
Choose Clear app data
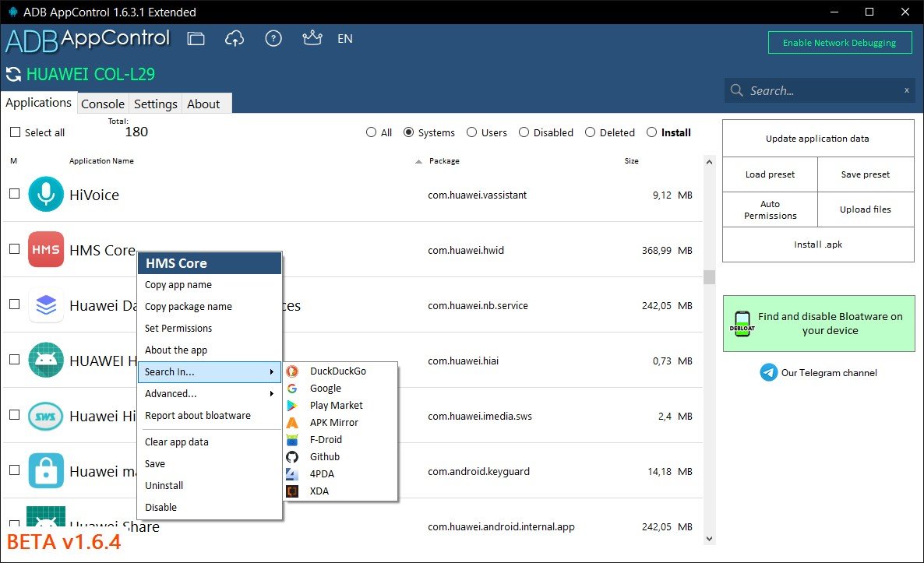click(210, 442)
